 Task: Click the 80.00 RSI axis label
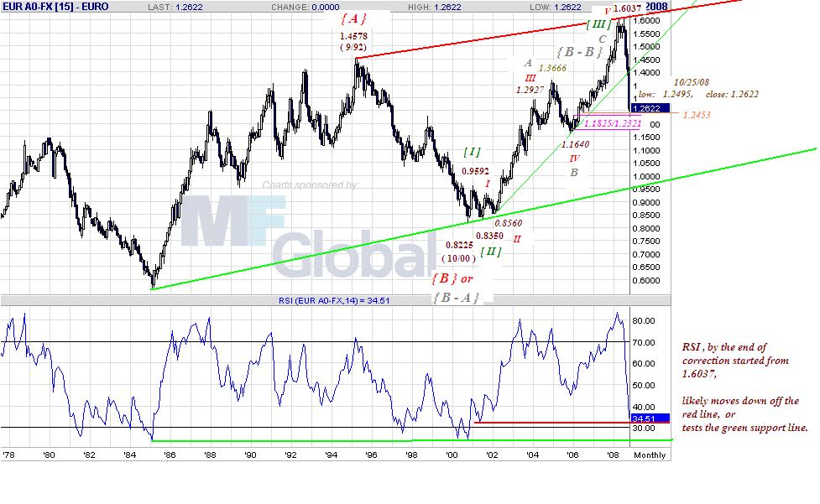(644, 321)
